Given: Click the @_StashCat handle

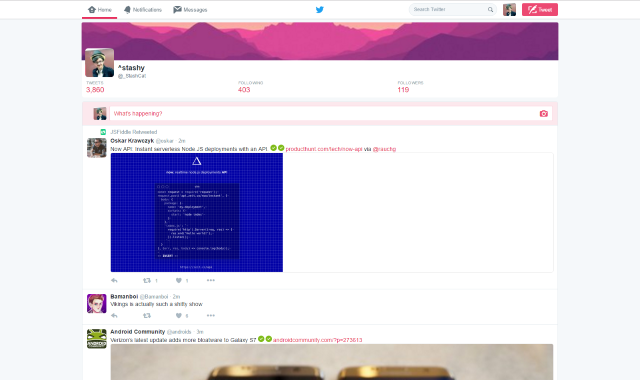Looking at the screenshot, I should (132, 76).
